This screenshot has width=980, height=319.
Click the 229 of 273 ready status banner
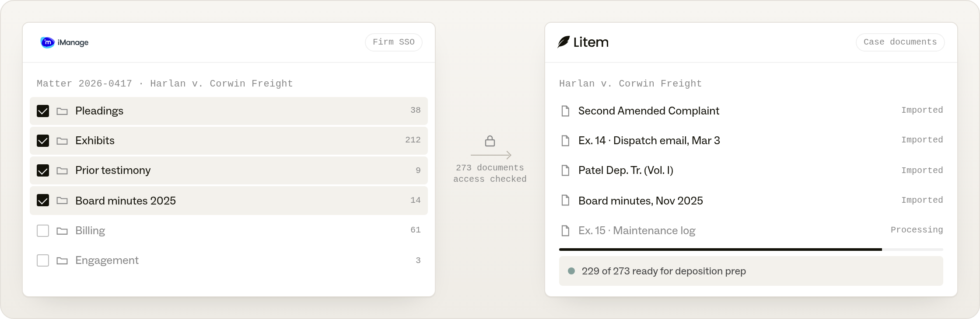point(751,271)
